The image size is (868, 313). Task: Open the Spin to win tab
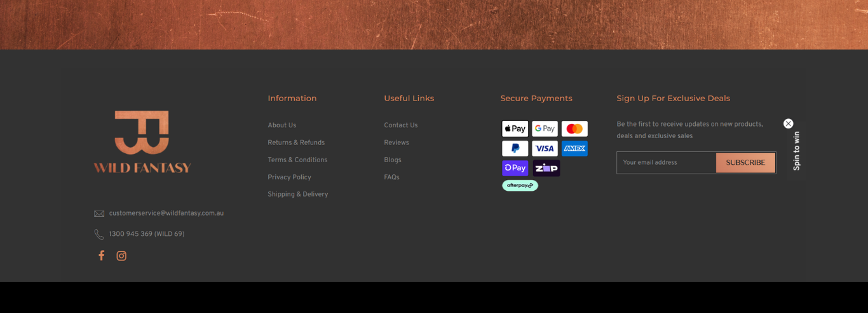(x=796, y=151)
